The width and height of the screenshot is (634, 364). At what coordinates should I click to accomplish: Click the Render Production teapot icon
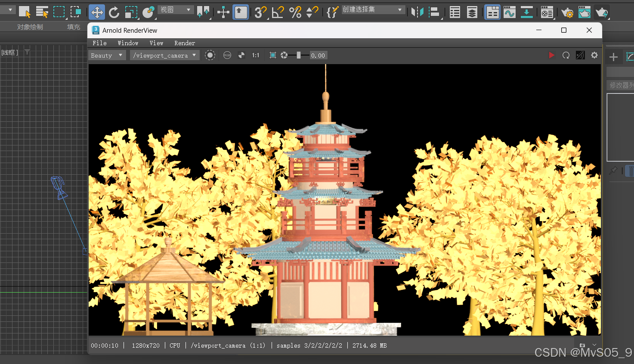click(601, 12)
